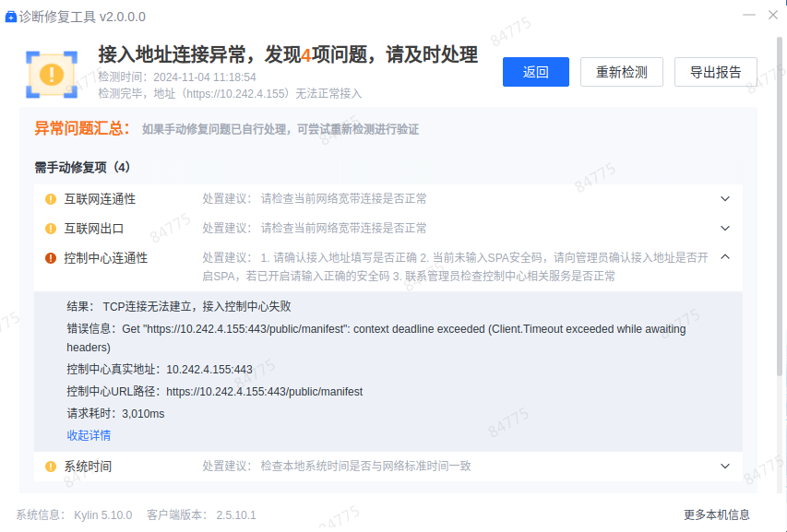Screen dimensions: 787x532
Task: Click the 互联网连通性 orange warning icon
Action: (x=51, y=199)
